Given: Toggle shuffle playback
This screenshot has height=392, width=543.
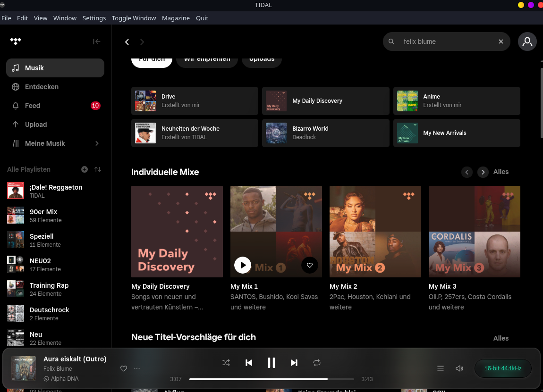Looking at the screenshot, I should (x=226, y=363).
